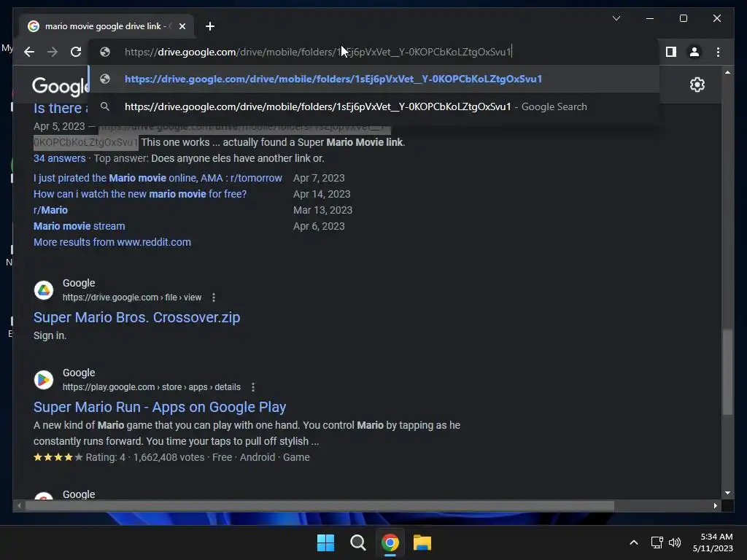Show hidden system tray icons
The width and height of the screenshot is (747, 560).
(x=634, y=542)
